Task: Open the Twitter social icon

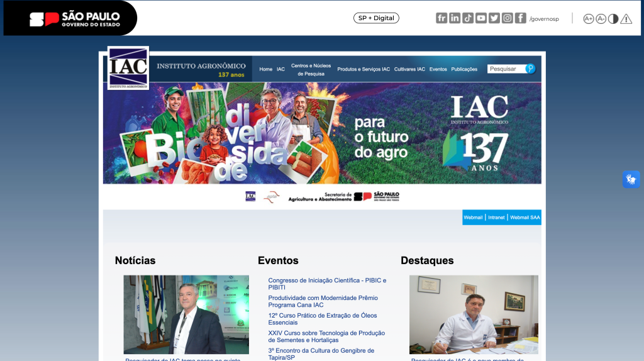Action: click(494, 18)
